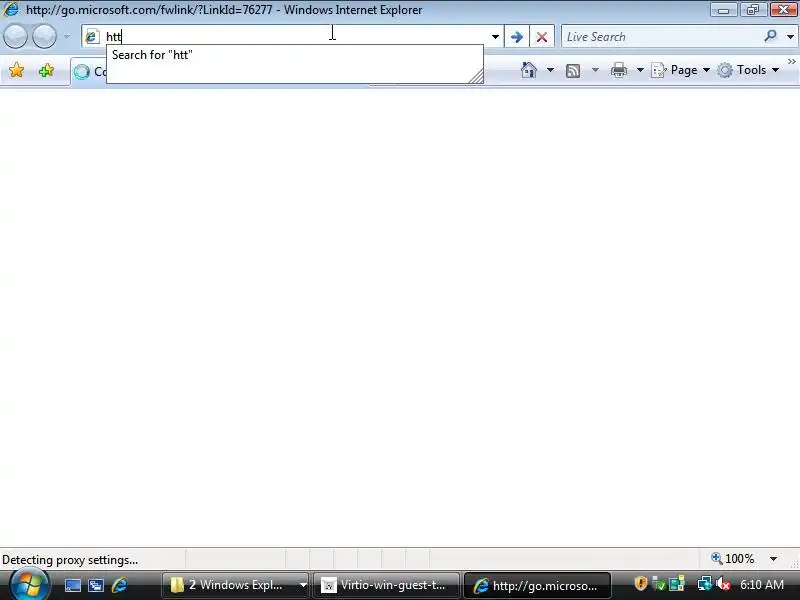Open the search provider options dropdown
The height and width of the screenshot is (600, 800).
tap(790, 37)
